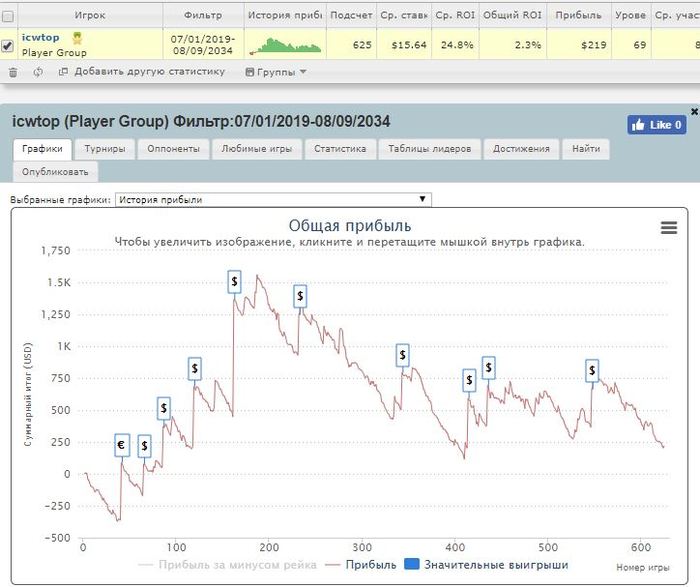The width and height of the screenshot is (700, 587).
Task: Sort by the Ср. ROI column header
Action: [455, 15]
